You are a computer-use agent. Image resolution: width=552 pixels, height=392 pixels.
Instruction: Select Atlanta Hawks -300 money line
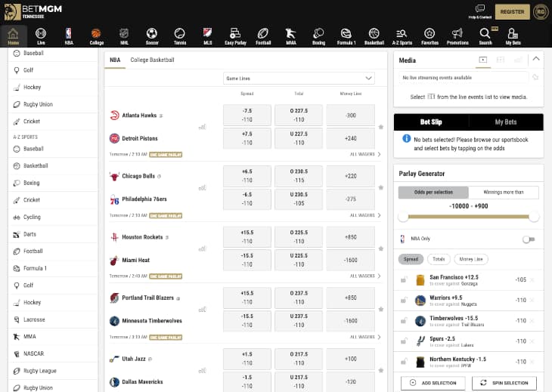351,116
